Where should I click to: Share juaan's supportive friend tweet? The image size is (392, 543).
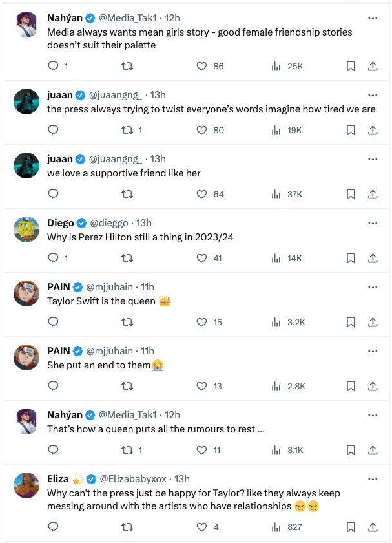[373, 194]
